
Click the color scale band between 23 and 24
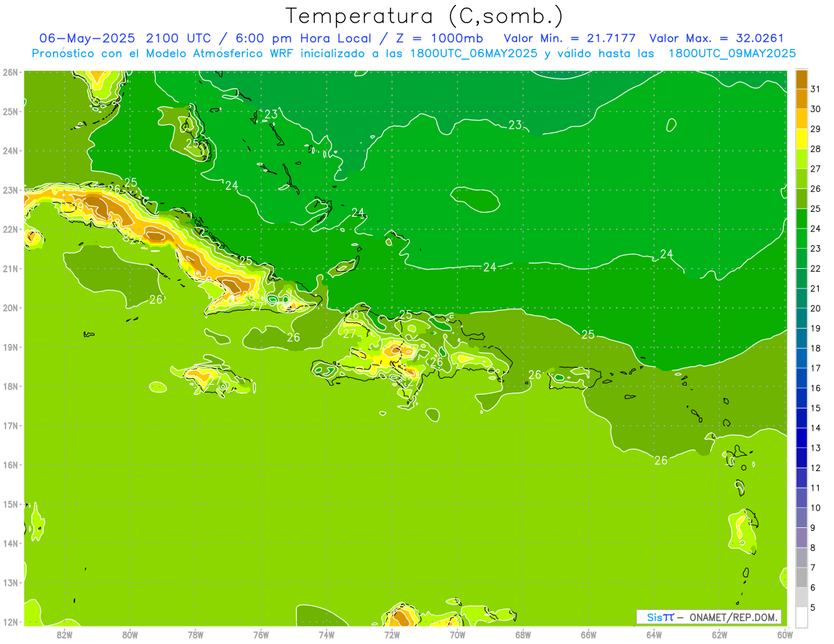(x=801, y=238)
